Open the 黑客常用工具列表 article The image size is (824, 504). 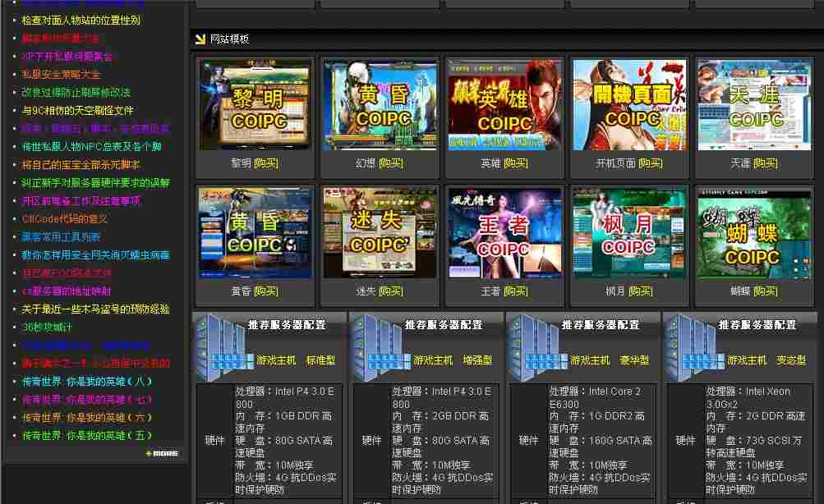tap(61, 237)
